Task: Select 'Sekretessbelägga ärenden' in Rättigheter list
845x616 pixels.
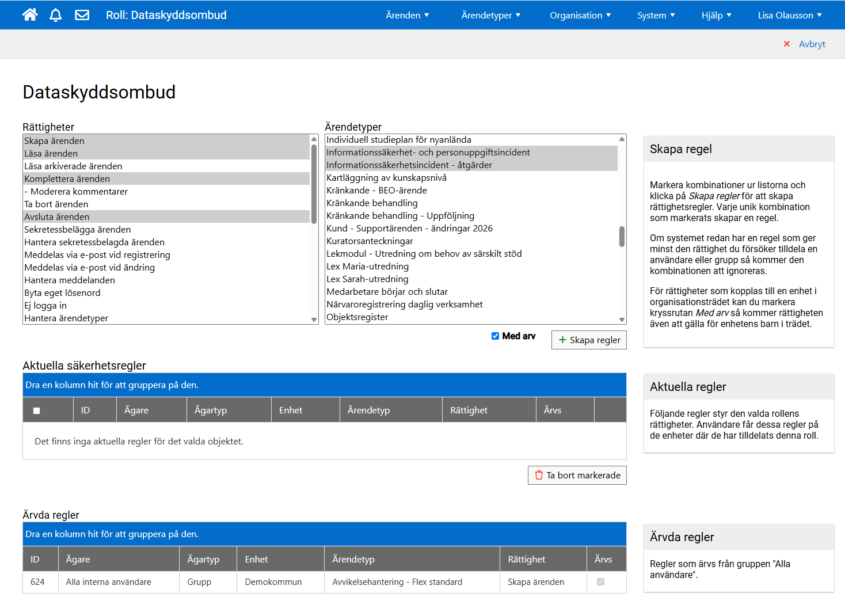Action: coord(166,229)
